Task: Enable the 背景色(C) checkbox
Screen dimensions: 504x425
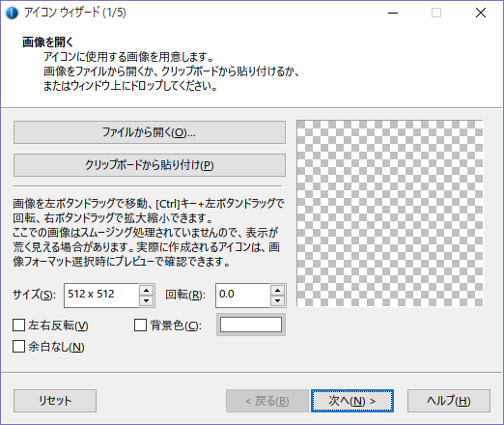Action: click(140, 326)
